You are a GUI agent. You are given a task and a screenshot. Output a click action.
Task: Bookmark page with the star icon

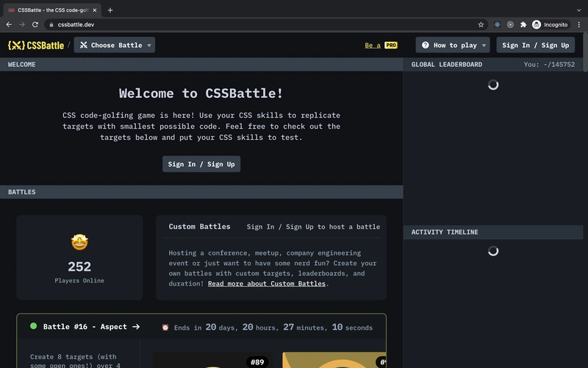click(481, 24)
